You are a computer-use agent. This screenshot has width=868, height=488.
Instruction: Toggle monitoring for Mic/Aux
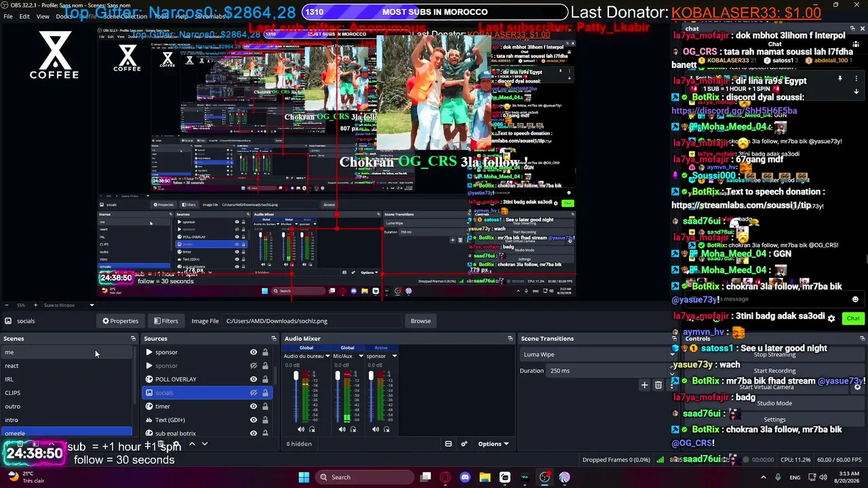pos(353,429)
